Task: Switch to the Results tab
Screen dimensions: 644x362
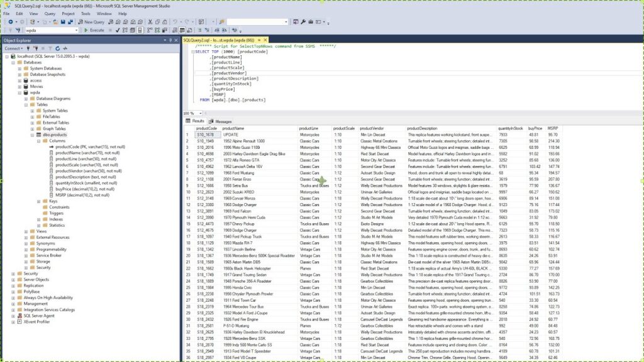Action: (195, 121)
